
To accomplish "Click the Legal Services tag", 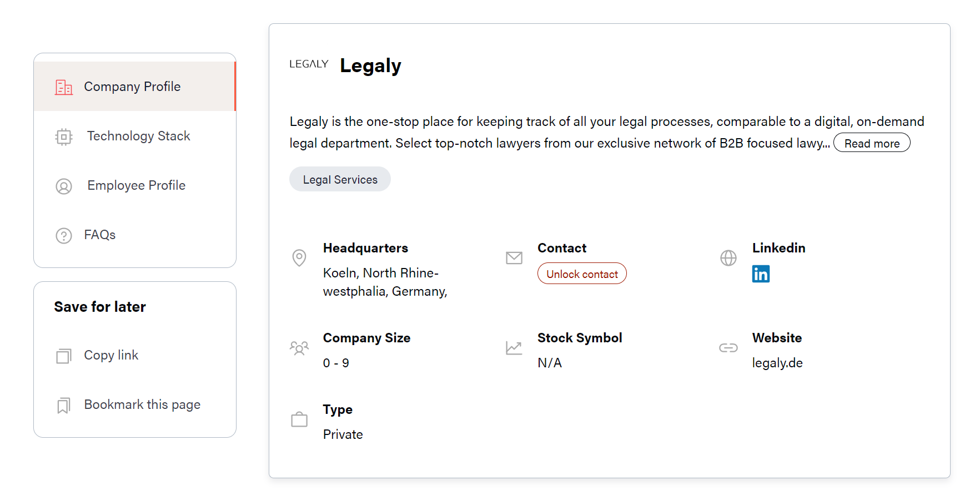I will click(340, 179).
